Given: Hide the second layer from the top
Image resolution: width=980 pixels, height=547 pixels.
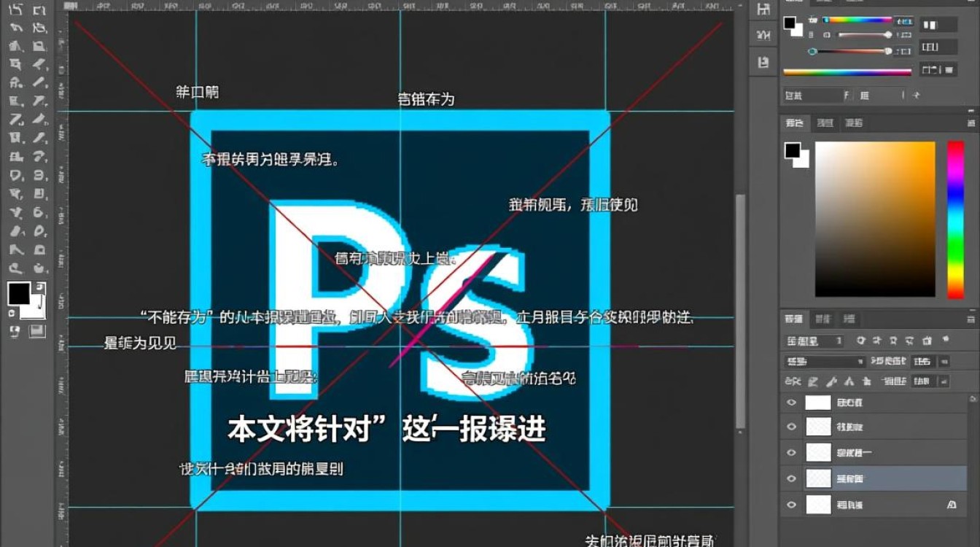Looking at the screenshot, I should click(x=791, y=427).
